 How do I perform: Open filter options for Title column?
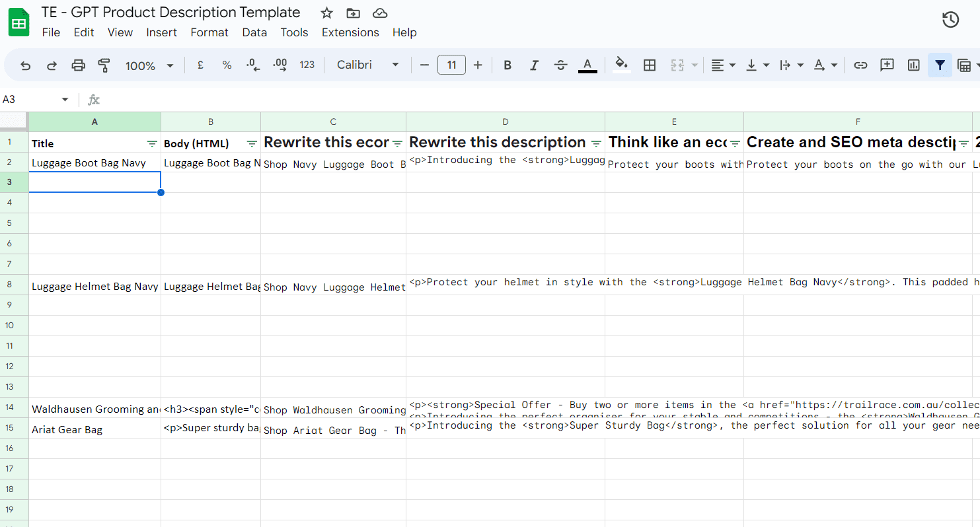coord(152,143)
